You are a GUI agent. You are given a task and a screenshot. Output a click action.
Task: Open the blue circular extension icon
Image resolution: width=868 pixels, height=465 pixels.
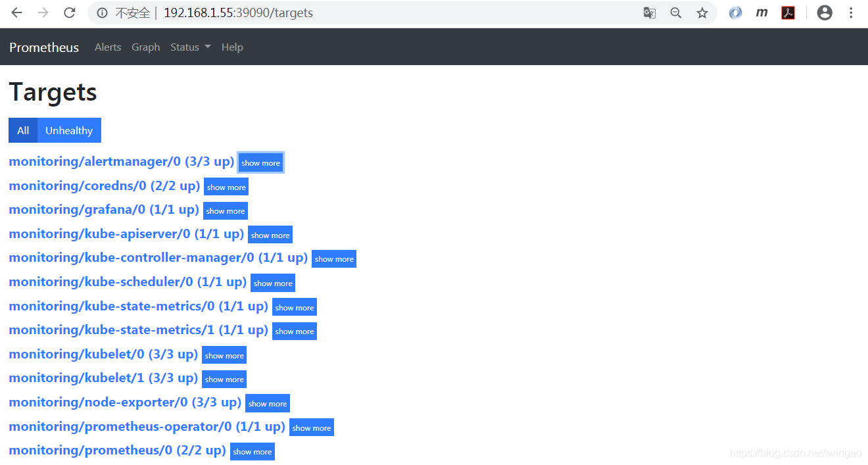[736, 12]
